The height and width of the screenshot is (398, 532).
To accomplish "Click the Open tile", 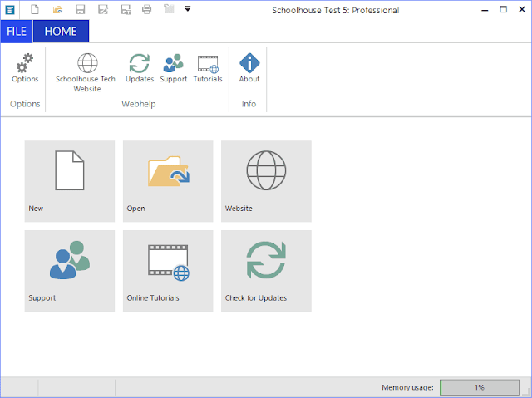I will [168, 181].
